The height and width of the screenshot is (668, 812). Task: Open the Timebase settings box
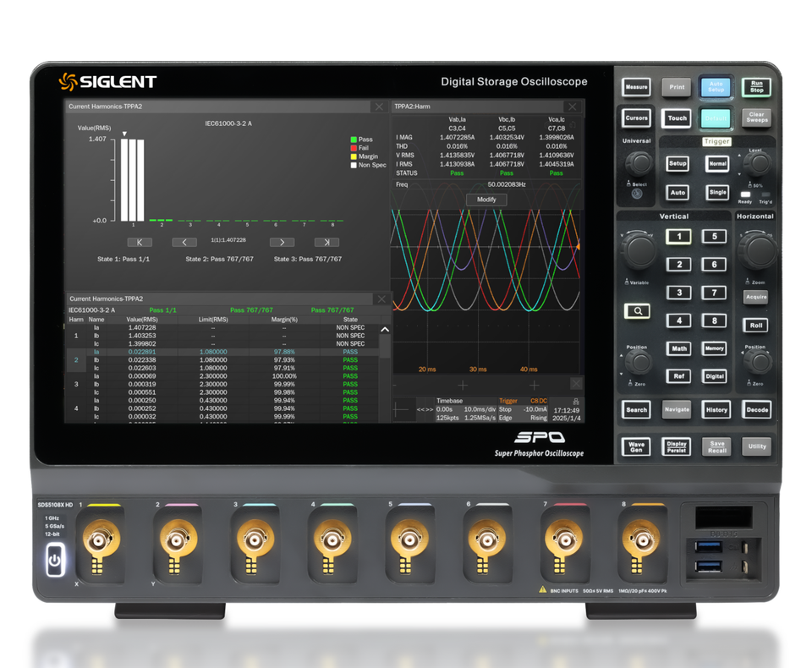(465, 409)
